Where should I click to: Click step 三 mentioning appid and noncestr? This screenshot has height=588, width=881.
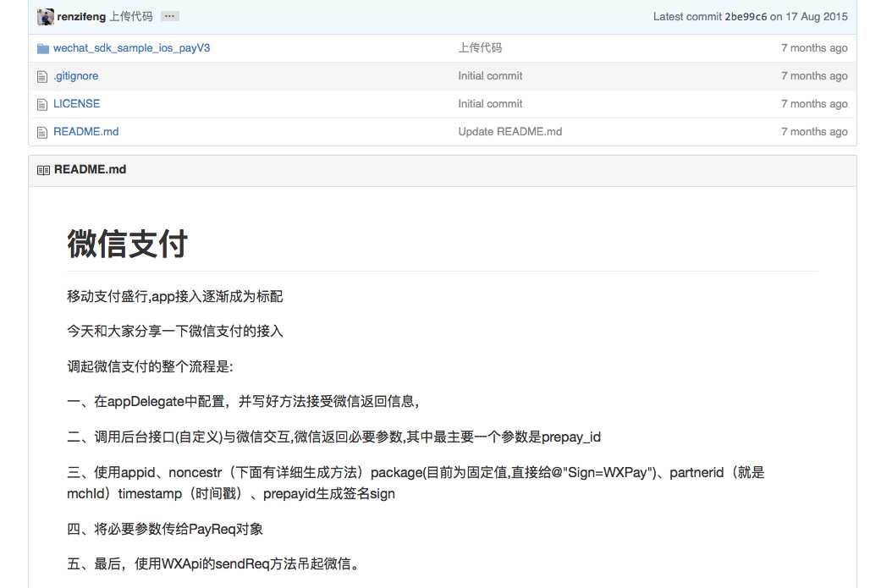(416, 483)
